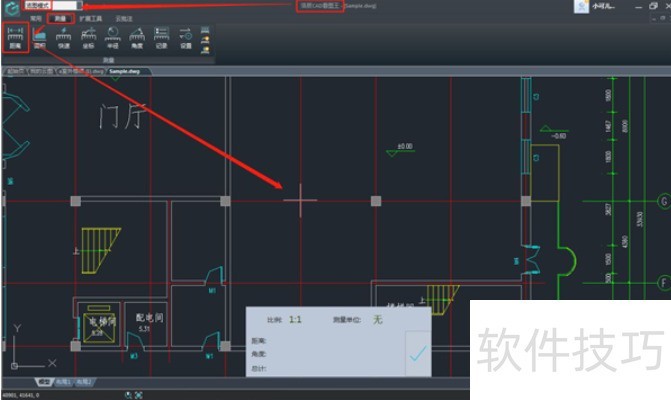Open the 测量 ribbon tab
Image resolution: width=671 pixels, height=400 pixels.
(60, 19)
